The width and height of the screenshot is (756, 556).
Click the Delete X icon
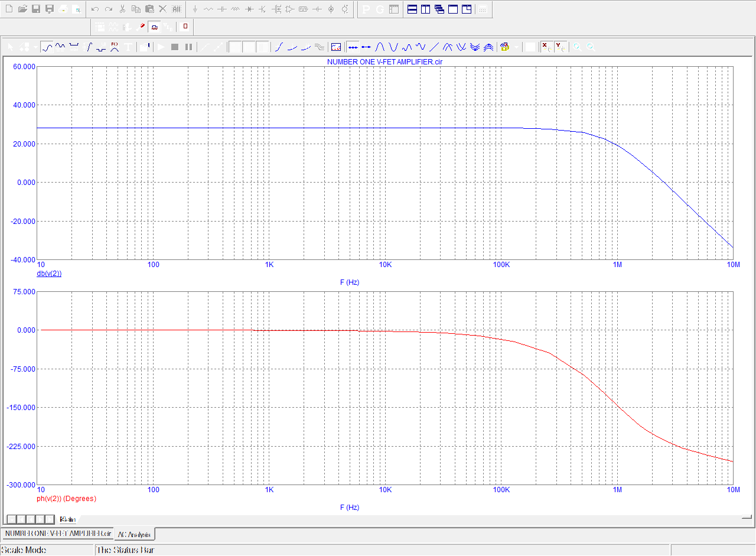click(x=163, y=9)
